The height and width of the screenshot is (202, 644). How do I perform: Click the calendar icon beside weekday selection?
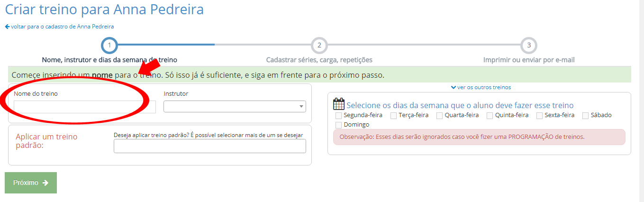[339, 105]
